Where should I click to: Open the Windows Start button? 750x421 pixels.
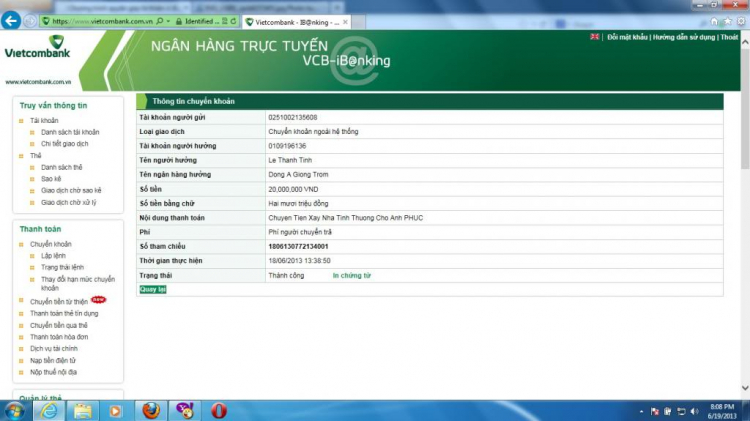[x=14, y=411]
